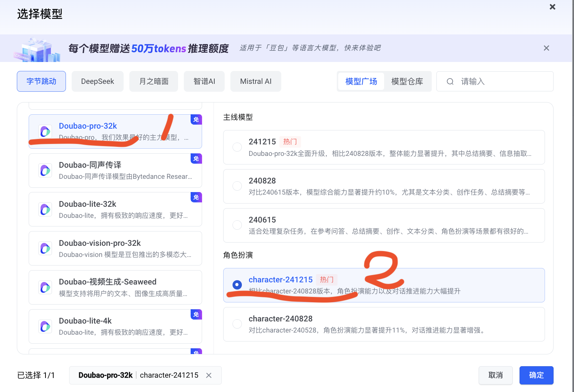This screenshot has width=574, height=392.
Task: Choose the 240828 version radio button
Action: pos(237,186)
